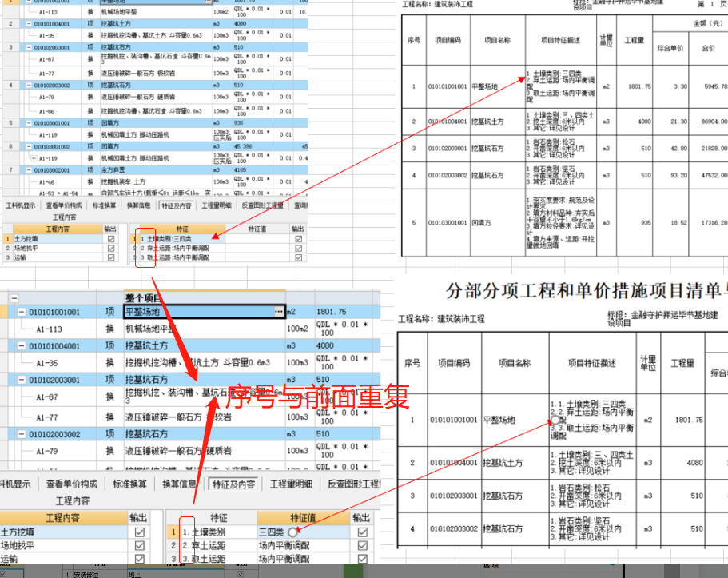Screen dimensions: 728x578
Task: Open 标准换算 tab in enlarged screenshot
Action: coord(129,484)
